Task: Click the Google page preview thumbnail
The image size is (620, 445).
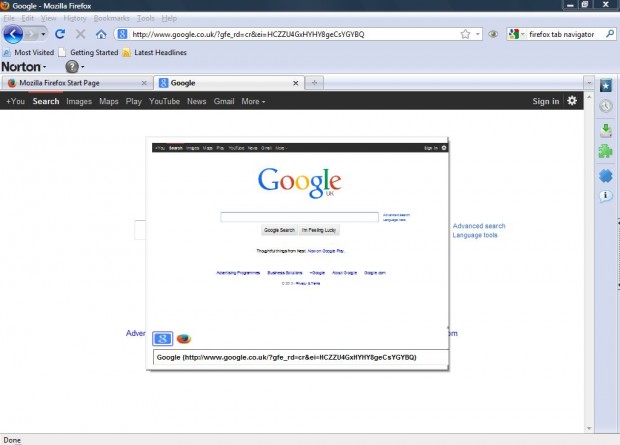Action: 301,237
